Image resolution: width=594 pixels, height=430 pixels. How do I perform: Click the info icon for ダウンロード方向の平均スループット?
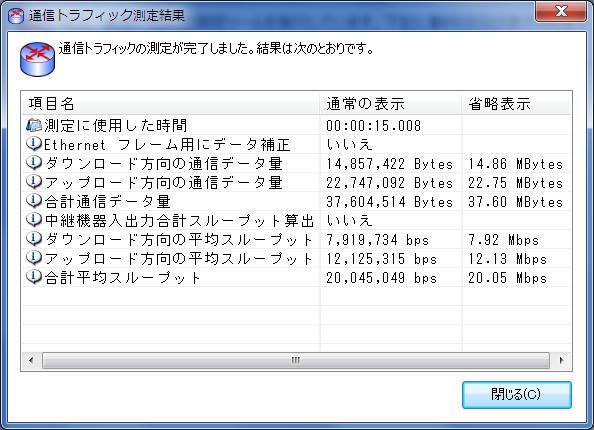(34, 239)
